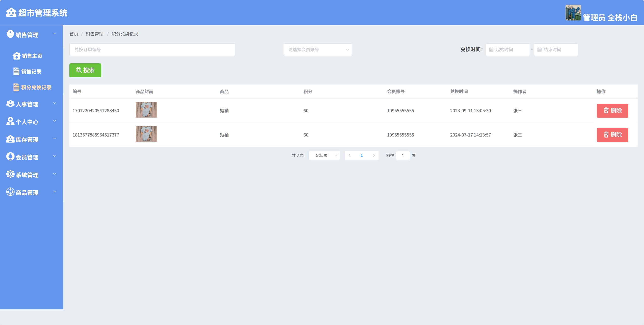Click the admin avatar picture
Screen dimensions: 644x325
tap(573, 13)
